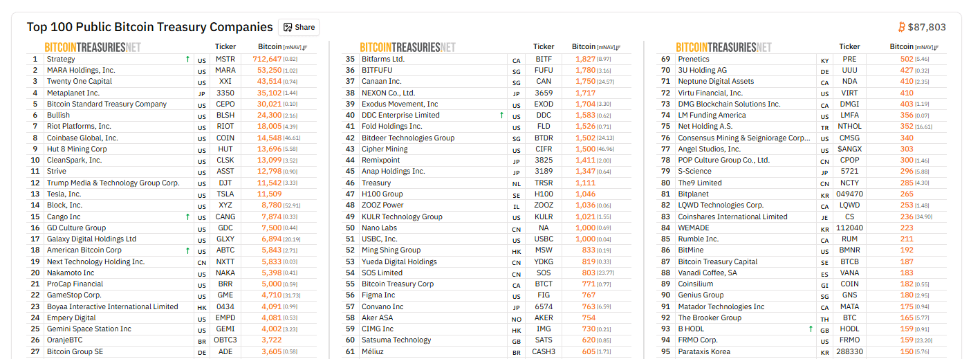This screenshot has width=980, height=359.
Task: Open the MARA Holdings, Inc. entry
Action: click(x=81, y=71)
